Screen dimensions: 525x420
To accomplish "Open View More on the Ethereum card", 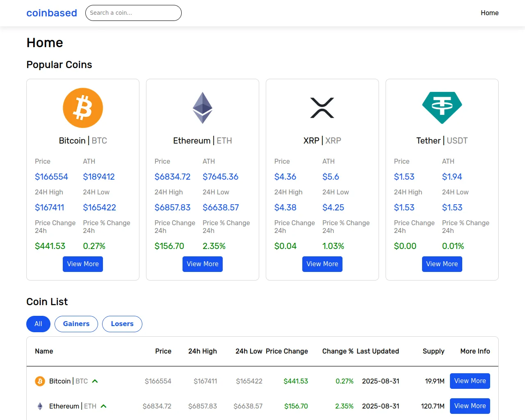I will pos(203,264).
